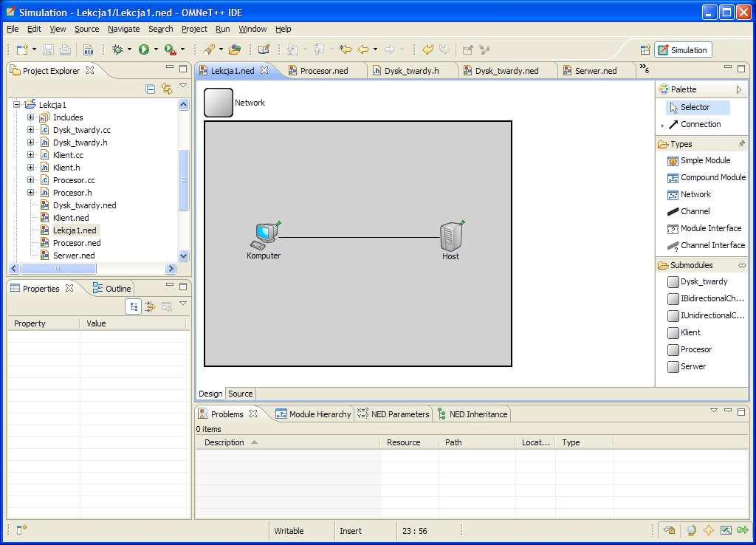Open the New wizard dropdown arrow
The width and height of the screenshot is (756, 545).
coord(34,49)
